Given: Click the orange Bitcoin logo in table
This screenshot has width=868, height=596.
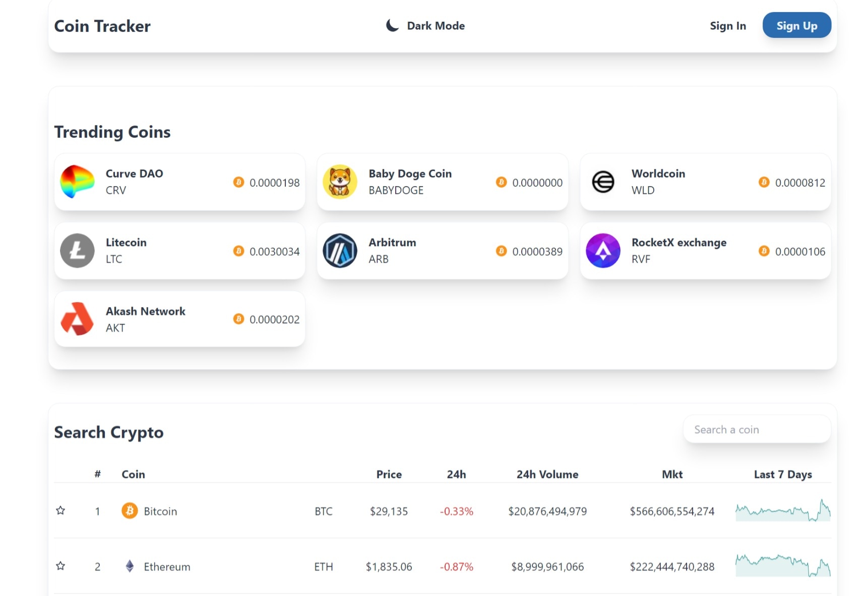Looking at the screenshot, I should pyautogui.click(x=130, y=511).
